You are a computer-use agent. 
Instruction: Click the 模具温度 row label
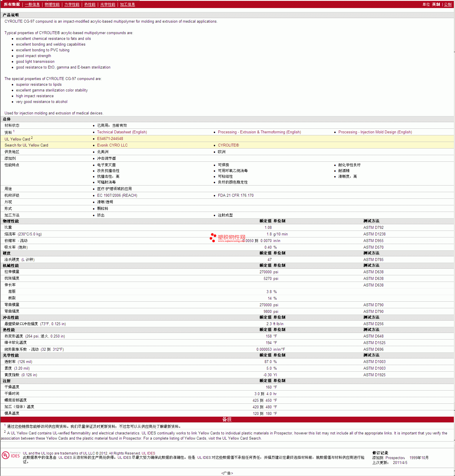pyautogui.click(x=12, y=413)
